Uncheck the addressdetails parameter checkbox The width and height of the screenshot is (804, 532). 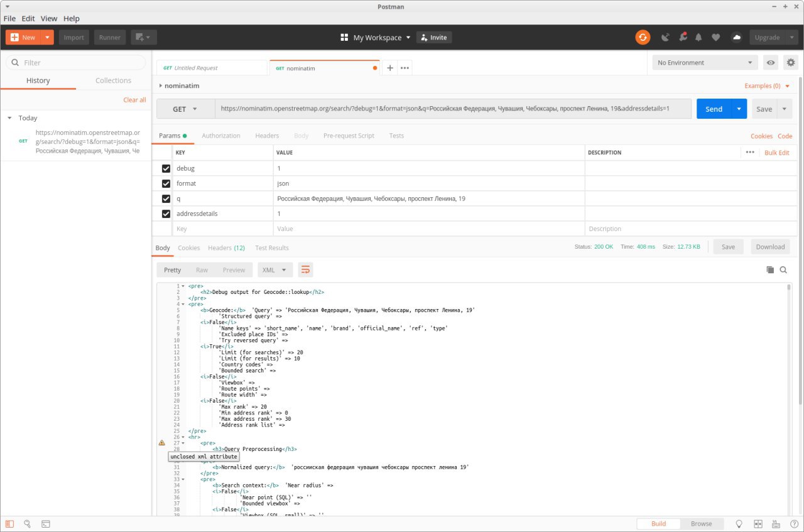(166, 214)
